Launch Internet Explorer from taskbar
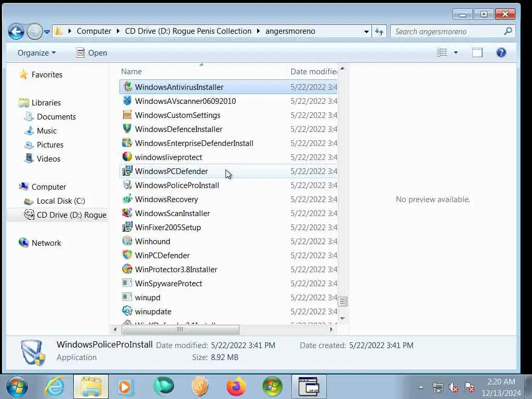 pos(55,387)
